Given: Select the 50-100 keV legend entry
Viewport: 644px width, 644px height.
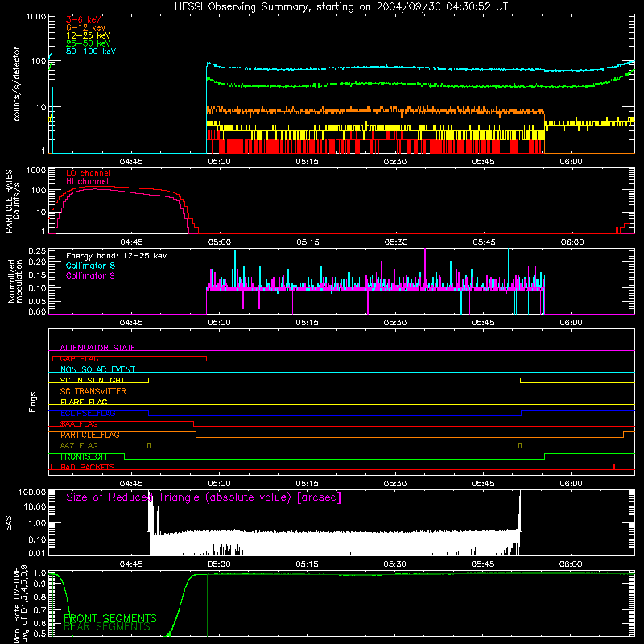Looking at the screenshot, I should coord(91,51).
